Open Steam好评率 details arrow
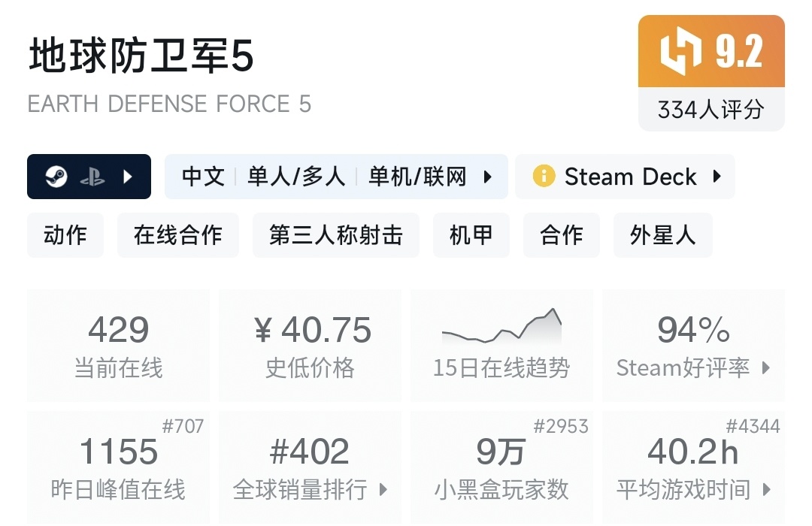 766,368
